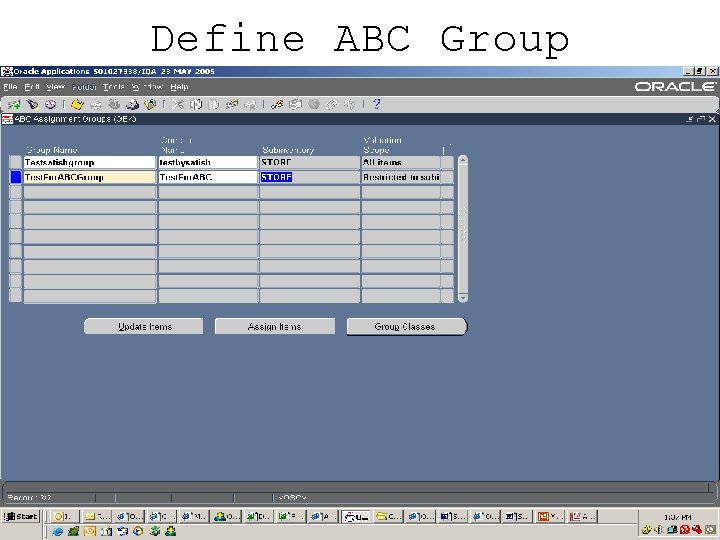This screenshot has width=720, height=540.
Task: Open the File menu
Action: (x=10, y=87)
